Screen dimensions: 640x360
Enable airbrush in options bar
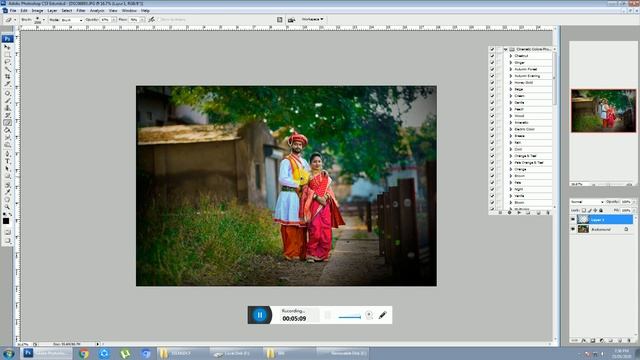(151, 19)
